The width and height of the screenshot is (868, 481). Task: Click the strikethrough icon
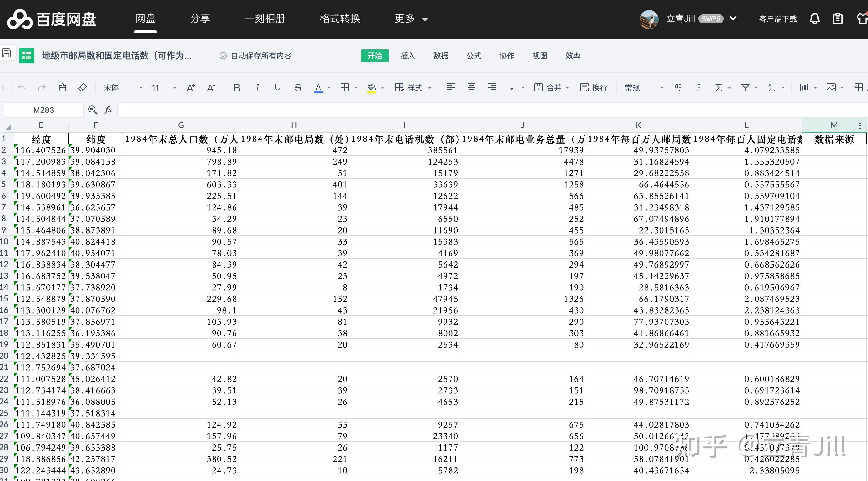[298, 88]
